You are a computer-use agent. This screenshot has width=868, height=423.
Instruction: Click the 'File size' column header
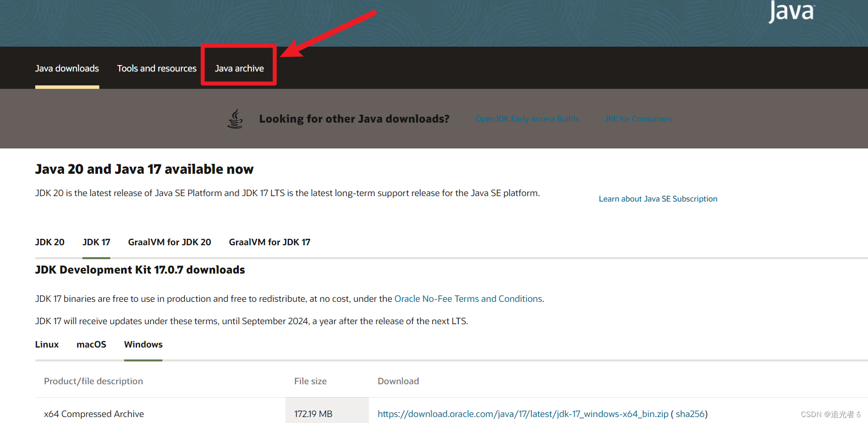[x=310, y=381]
